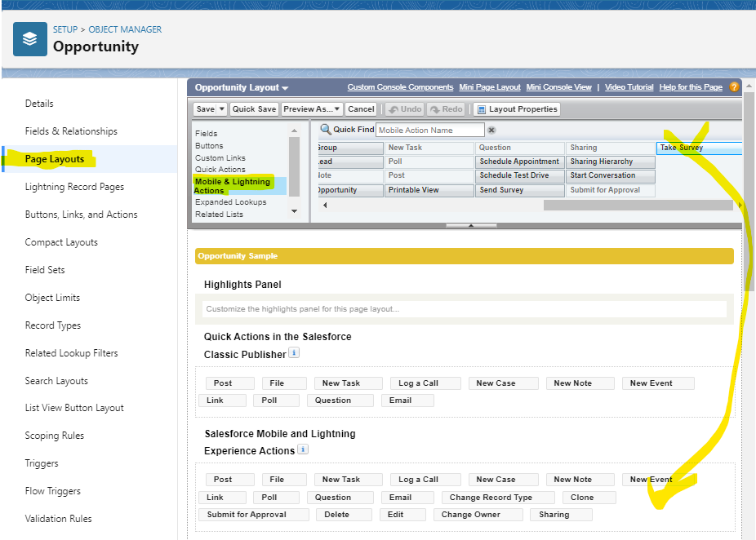The width and height of the screenshot is (756, 540).
Task: Open Fields & Relationships
Action: point(71,131)
